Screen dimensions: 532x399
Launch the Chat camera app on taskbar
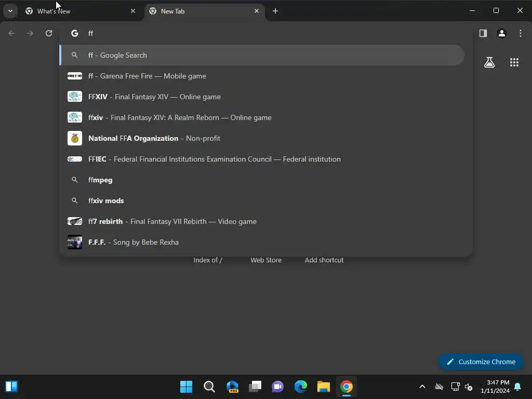[277, 387]
